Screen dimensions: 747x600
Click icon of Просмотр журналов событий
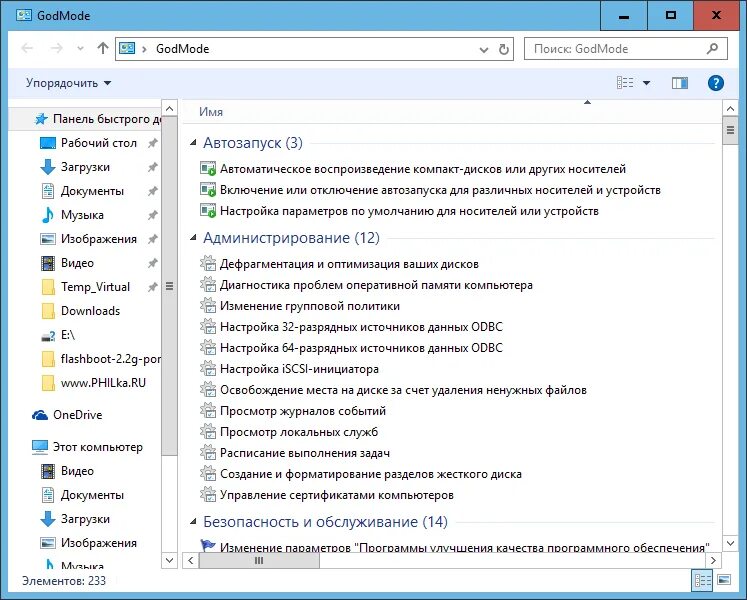pos(208,410)
